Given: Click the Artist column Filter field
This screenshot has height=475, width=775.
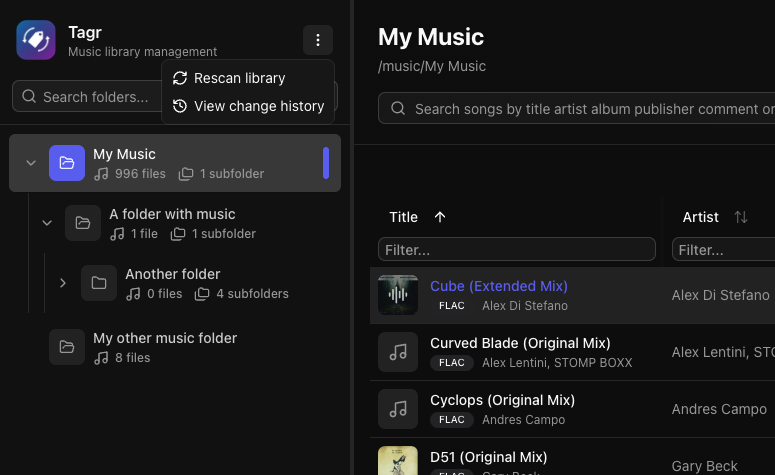Looking at the screenshot, I should (x=724, y=249).
